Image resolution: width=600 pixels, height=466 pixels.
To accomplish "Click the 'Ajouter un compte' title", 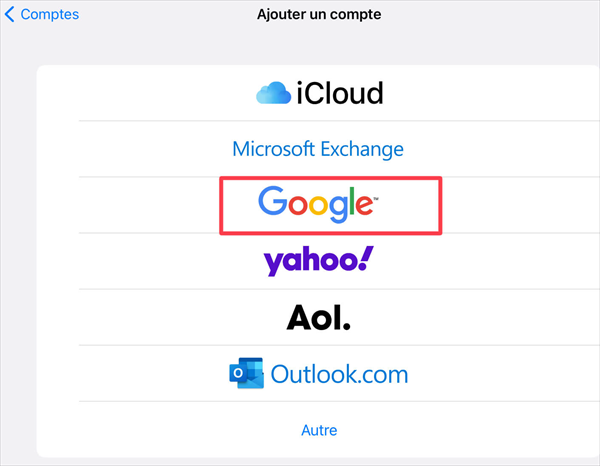I will coord(318,15).
